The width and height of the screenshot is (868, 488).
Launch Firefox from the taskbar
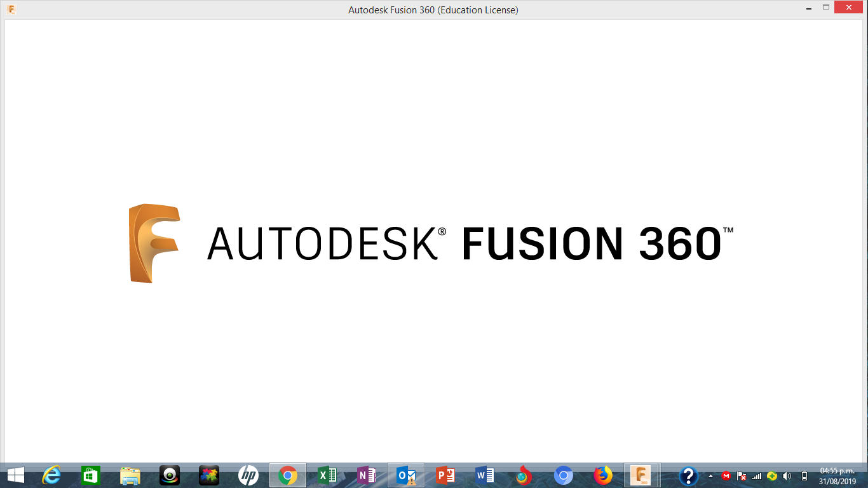(x=602, y=475)
